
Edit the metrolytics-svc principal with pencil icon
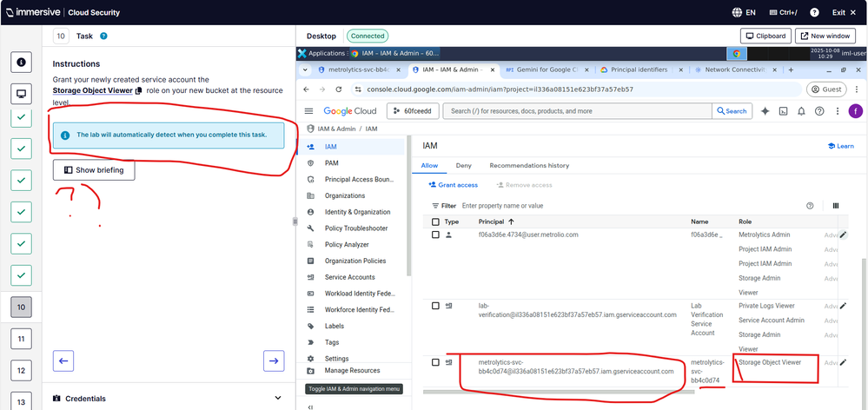click(x=843, y=362)
